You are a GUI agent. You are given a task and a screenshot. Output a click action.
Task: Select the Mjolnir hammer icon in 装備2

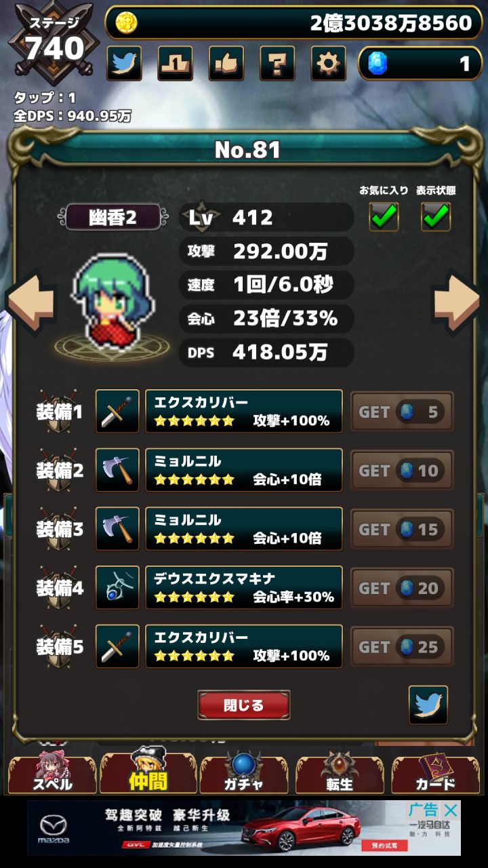coord(117,470)
